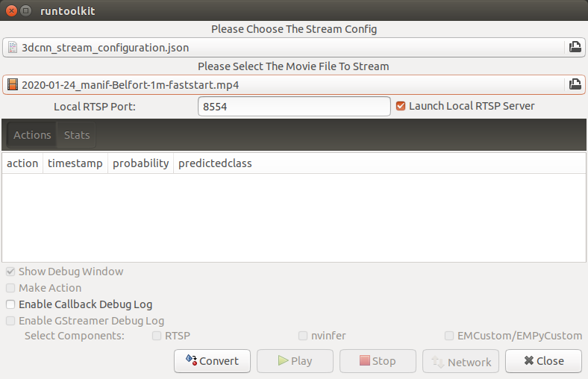
Task: Click the Convert button
Action: (212, 361)
